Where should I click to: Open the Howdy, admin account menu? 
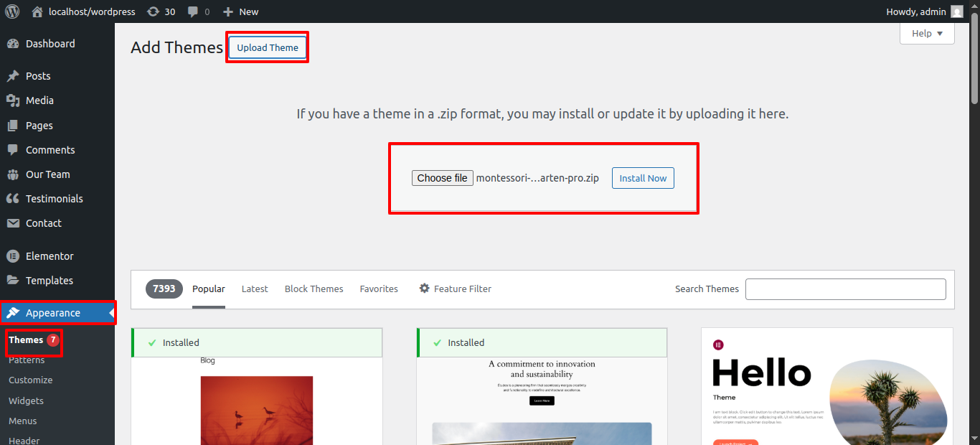tap(925, 11)
